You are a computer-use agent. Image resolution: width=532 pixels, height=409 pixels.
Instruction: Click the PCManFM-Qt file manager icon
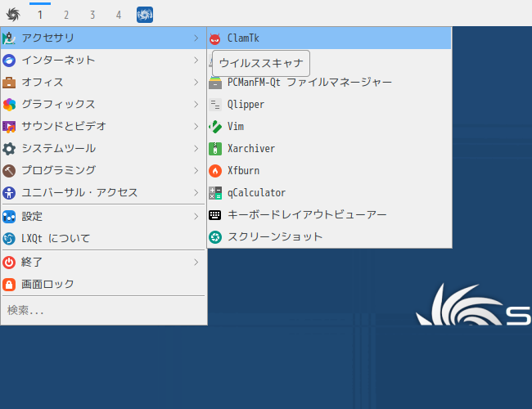(215, 83)
